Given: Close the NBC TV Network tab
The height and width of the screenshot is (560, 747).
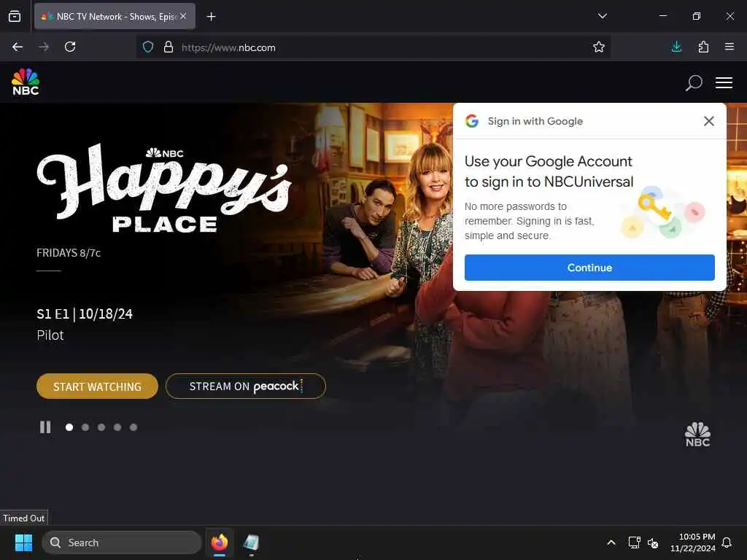Looking at the screenshot, I should click(x=183, y=16).
